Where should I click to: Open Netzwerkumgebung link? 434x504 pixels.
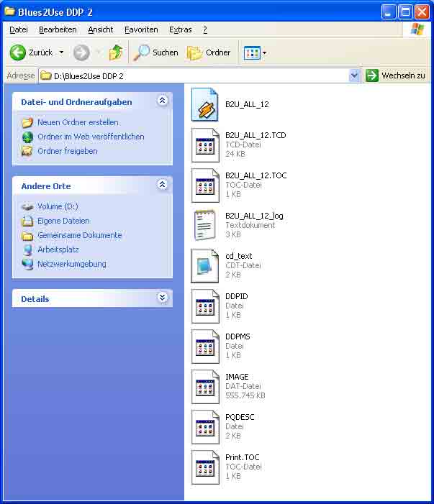point(72,264)
